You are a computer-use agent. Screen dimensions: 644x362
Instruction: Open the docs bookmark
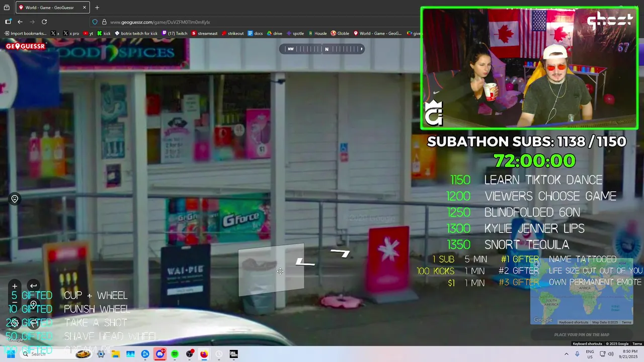(x=255, y=34)
